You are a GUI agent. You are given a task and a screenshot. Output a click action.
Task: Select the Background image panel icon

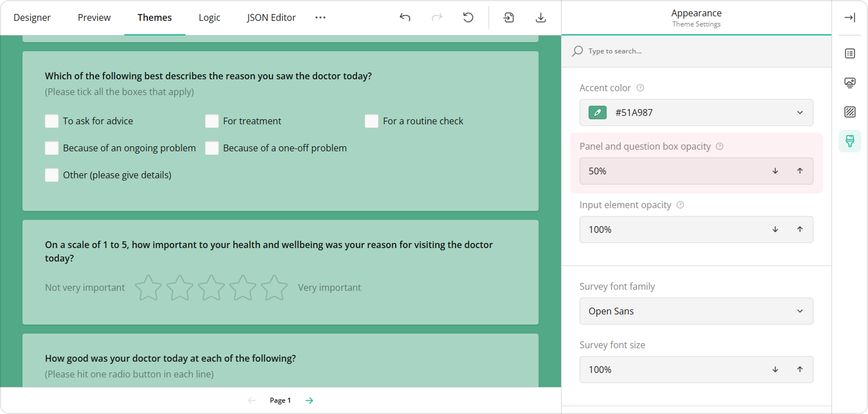pyautogui.click(x=849, y=83)
